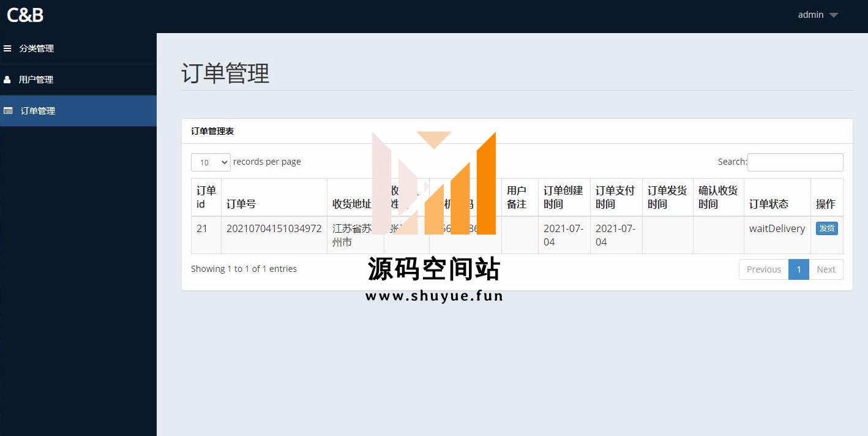Focus the Search input field

795,162
